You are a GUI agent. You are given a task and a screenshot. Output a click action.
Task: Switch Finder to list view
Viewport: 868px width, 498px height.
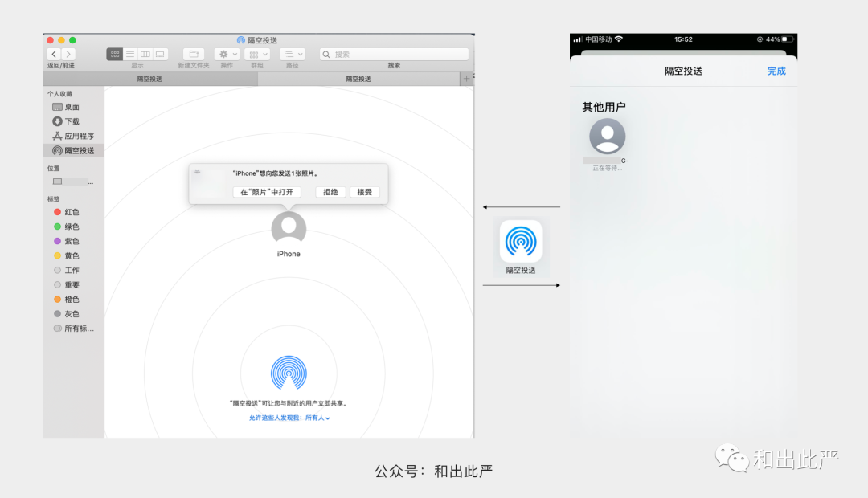click(130, 55)
